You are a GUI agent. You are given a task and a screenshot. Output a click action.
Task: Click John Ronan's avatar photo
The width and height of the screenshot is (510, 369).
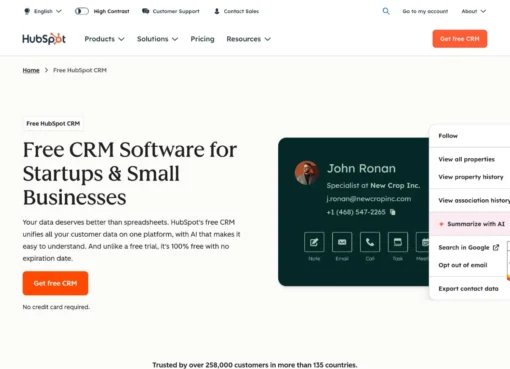[306, 173]
